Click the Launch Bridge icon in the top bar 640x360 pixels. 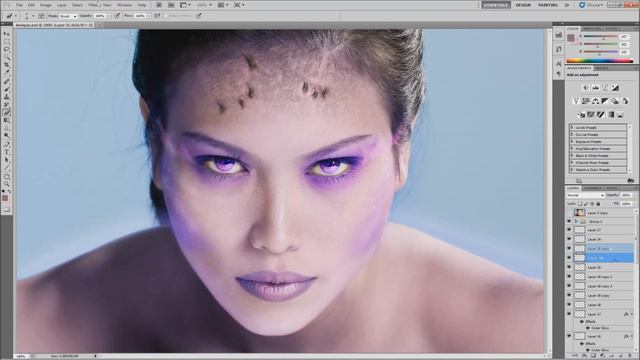tap(159, 5)
